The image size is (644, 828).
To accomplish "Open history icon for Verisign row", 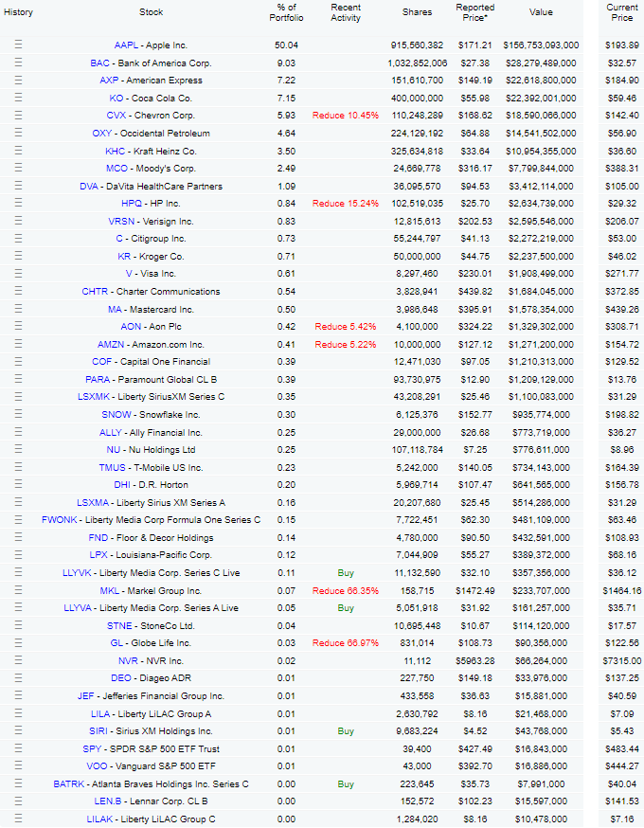I will click(x=19, y=221).
